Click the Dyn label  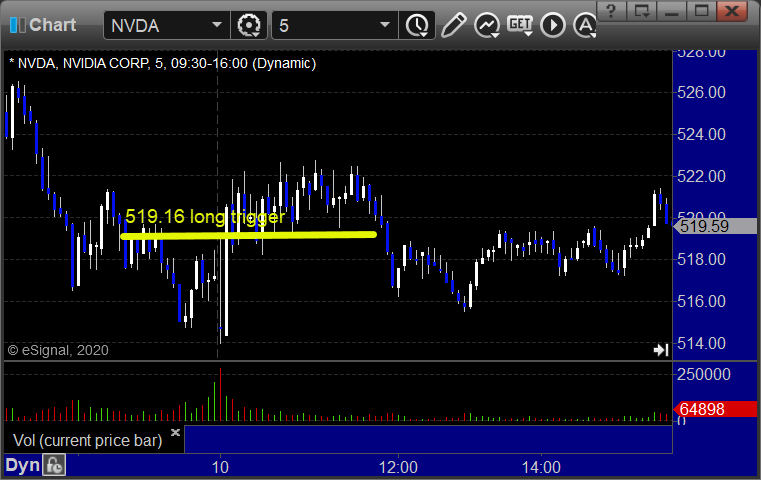22,465
